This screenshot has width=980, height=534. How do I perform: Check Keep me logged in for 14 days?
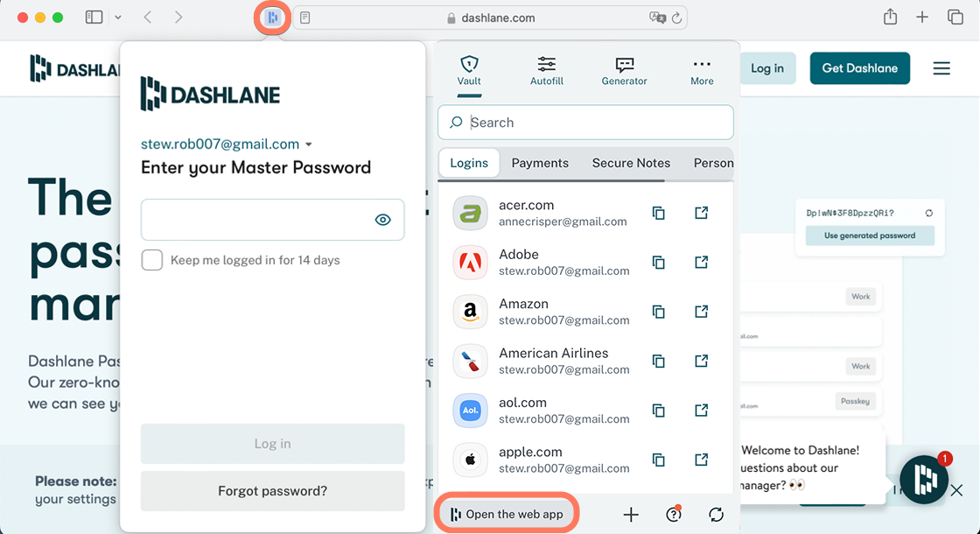coord(152,260)
